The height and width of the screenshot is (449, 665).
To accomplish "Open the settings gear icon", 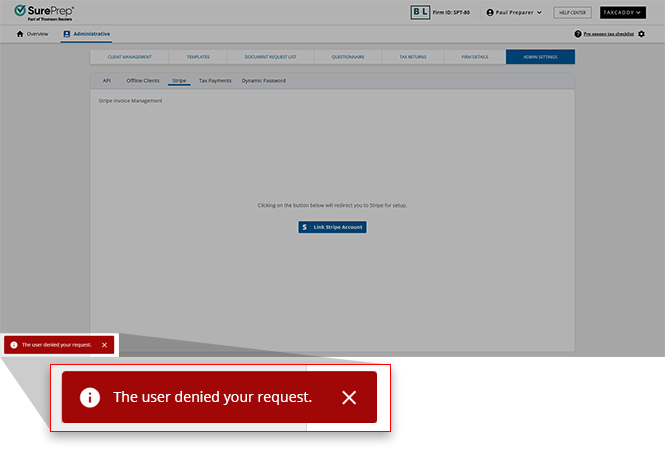I will [x=641, y=34].
